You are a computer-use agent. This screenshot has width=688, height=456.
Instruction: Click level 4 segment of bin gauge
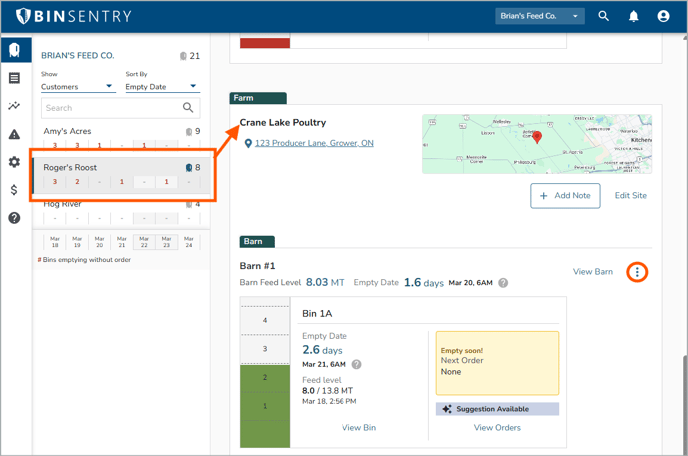point(265,320)
